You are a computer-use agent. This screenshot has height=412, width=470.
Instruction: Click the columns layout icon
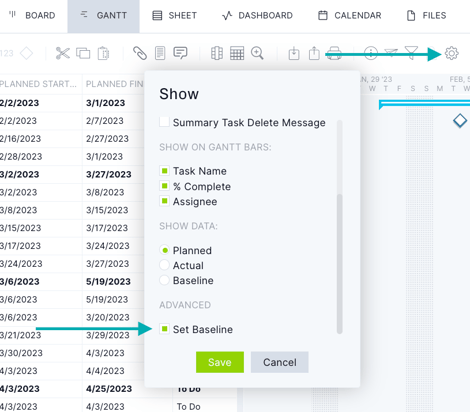coord(217,53)
